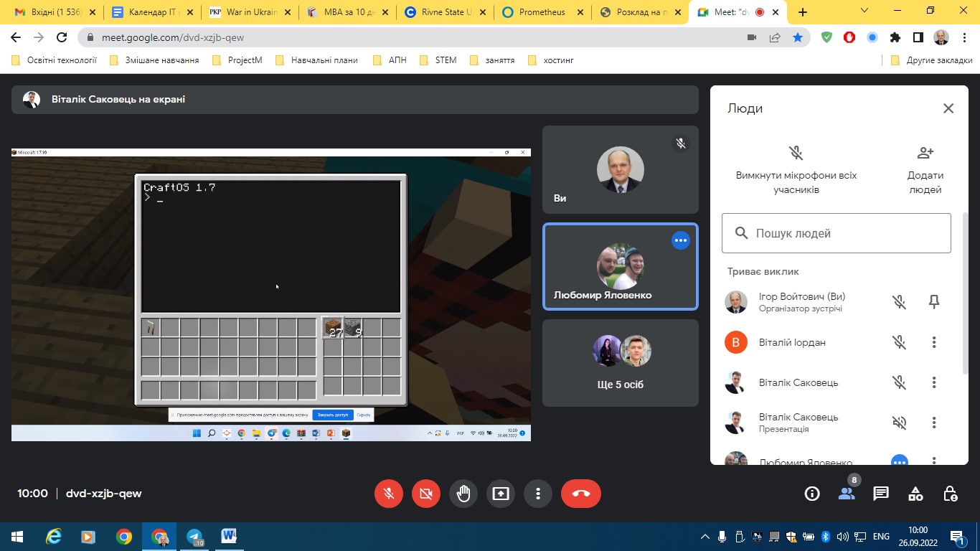Open the red stop-hand adblock extension
This screenshot has height=551, width=980.
tap(849, 37)
